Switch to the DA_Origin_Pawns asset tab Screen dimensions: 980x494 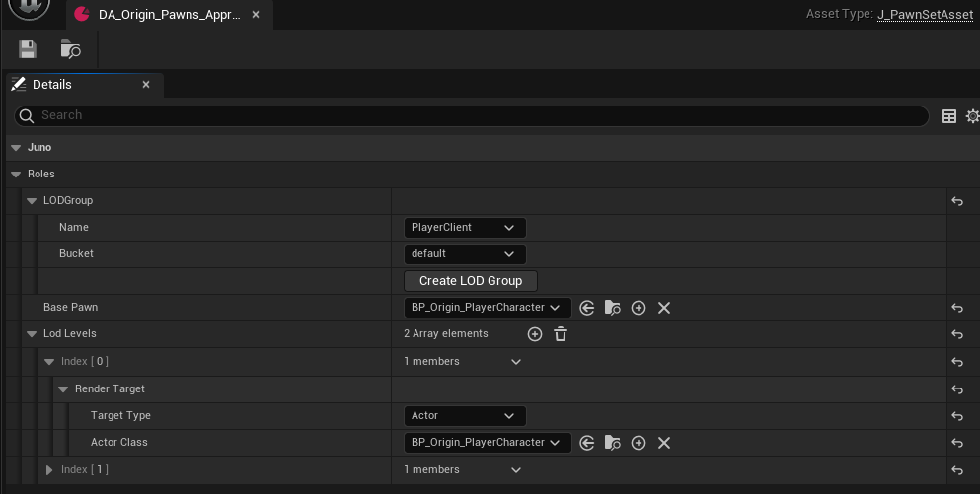pos(168,16)
